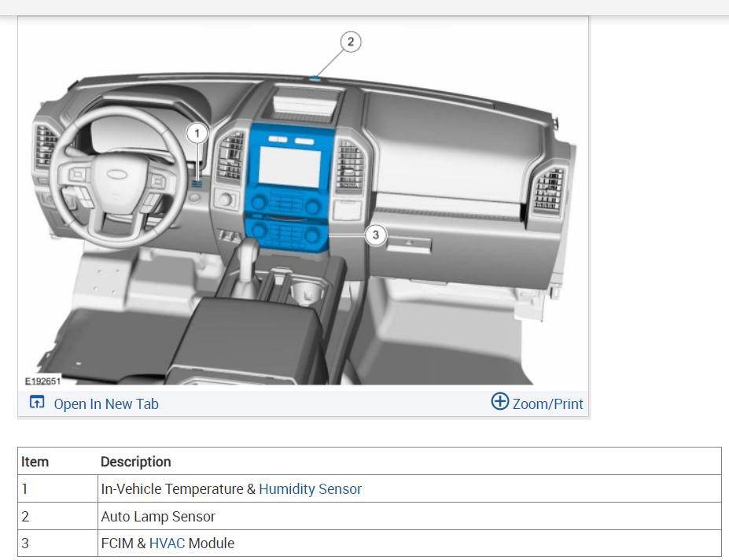The width and height of the screenshot is (729, 560).
Task: Select the 'Auto Lamp Sensor' description cell
Action: pos(410,516)
